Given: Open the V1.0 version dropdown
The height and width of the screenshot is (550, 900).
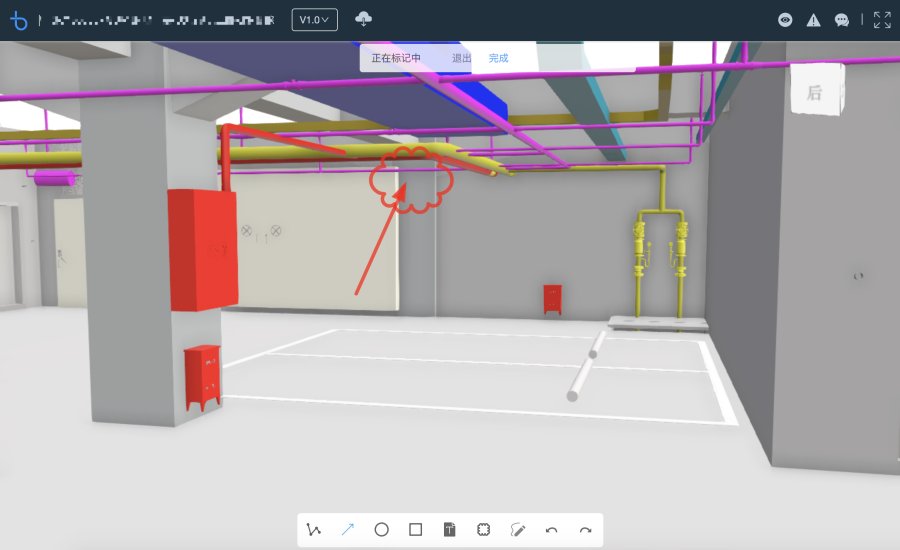Looking at the screenshot, I should (x=314, y=20).
